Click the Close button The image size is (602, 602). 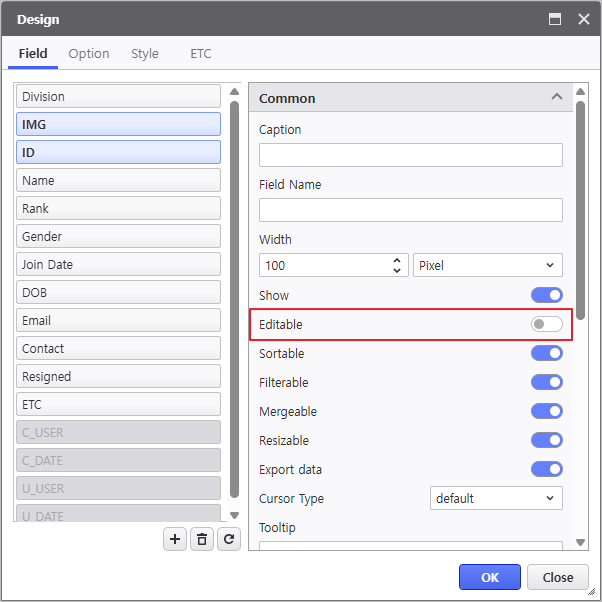tap(557, 577)
